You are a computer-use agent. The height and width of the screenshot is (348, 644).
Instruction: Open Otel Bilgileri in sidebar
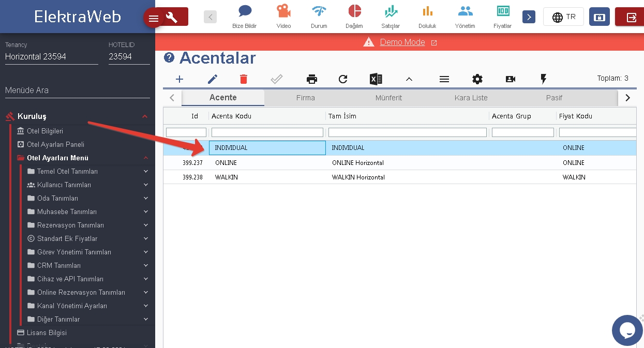(44, 131)
